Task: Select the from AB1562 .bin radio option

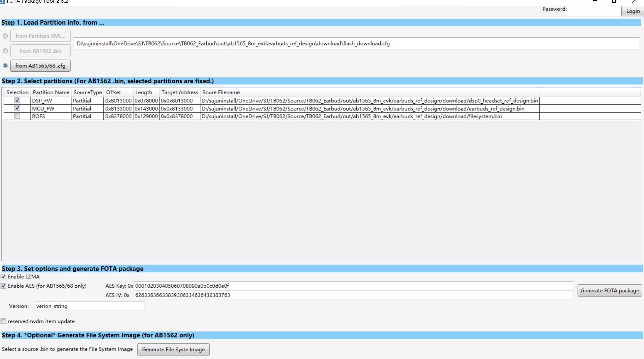Action: click(x=5, y=51)
